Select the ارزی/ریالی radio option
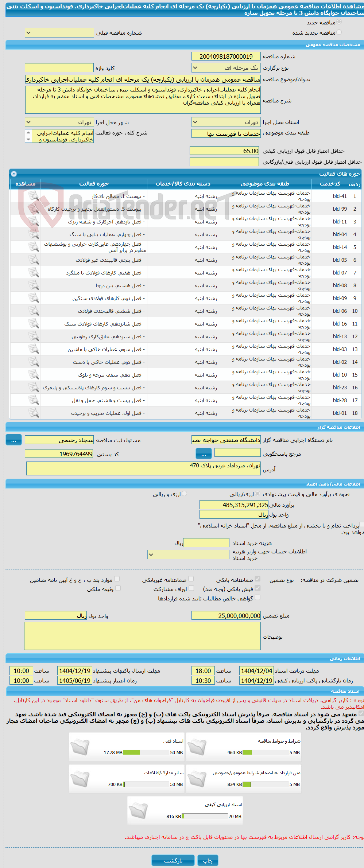 point(257,494)
